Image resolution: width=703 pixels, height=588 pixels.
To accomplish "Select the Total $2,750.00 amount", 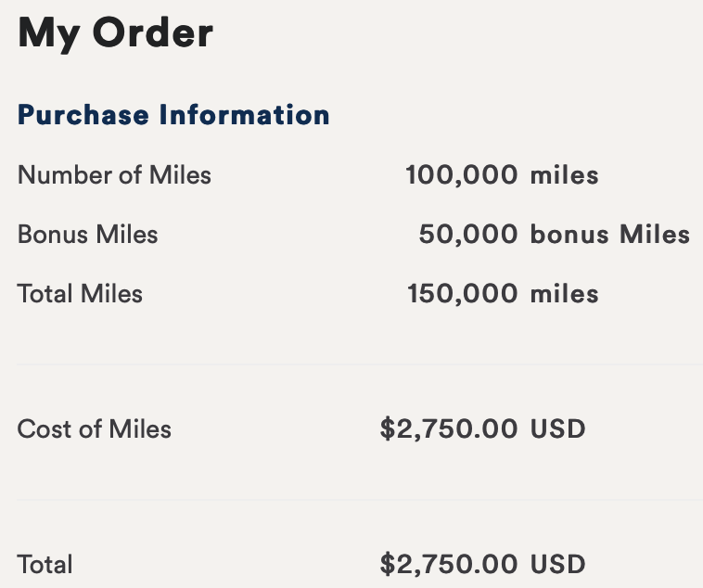I will pyautogui.click(x=449, y=564).
